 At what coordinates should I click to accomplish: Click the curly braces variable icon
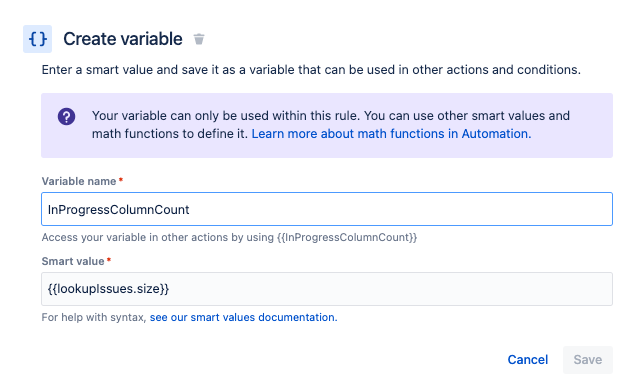coord(38,39)
